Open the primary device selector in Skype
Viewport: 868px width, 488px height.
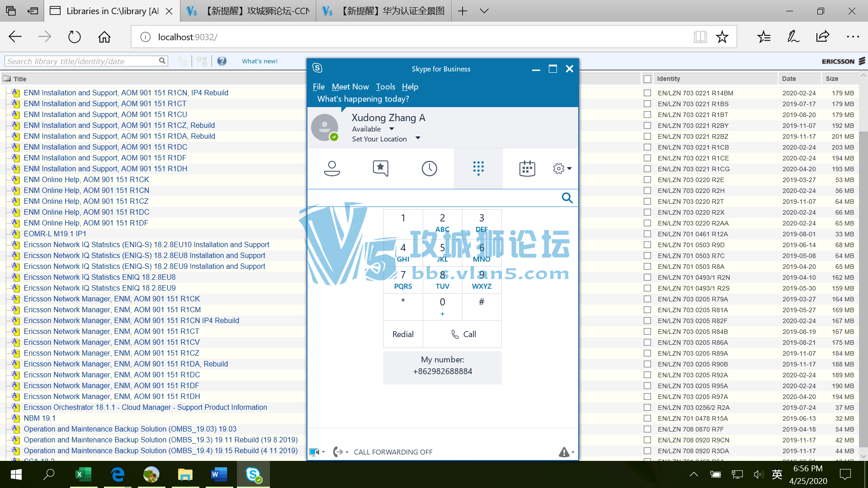click(317, 452)
